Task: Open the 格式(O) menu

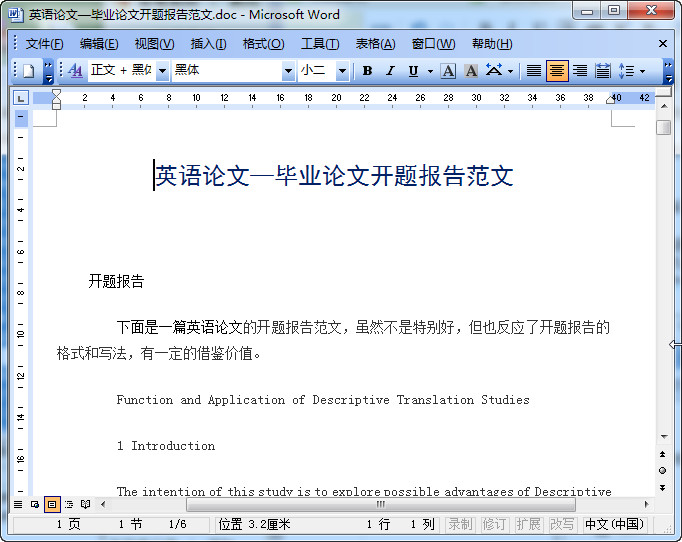Action: (x=263, y=44)
